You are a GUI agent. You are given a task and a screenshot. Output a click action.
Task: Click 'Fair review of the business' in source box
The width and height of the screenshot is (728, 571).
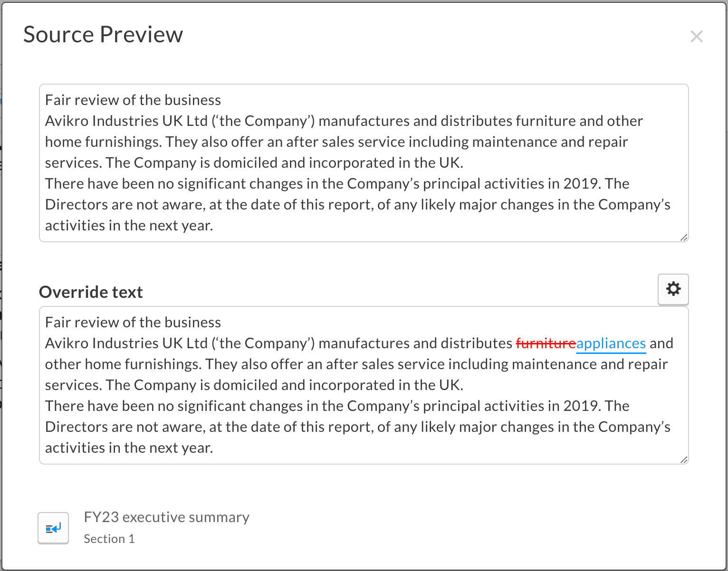[133, 100]
